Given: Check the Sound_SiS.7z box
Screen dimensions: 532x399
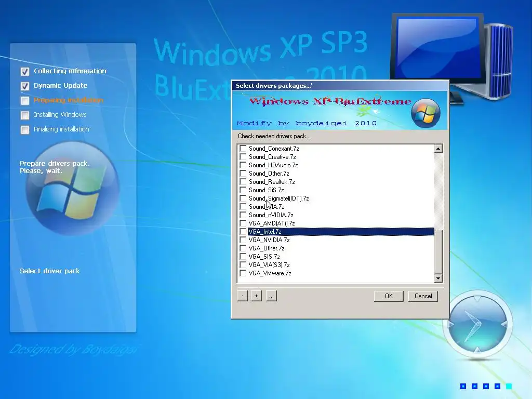Looking at the screenshot, I should click(243, 190).
